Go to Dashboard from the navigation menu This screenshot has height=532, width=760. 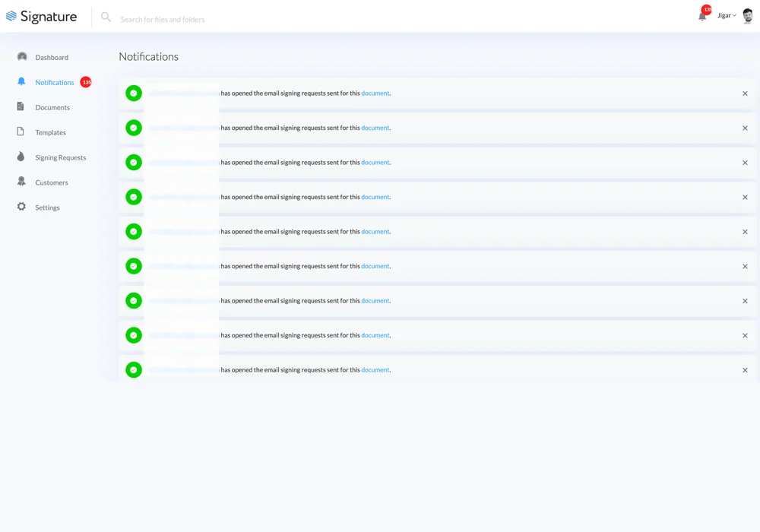click(52, 57)
